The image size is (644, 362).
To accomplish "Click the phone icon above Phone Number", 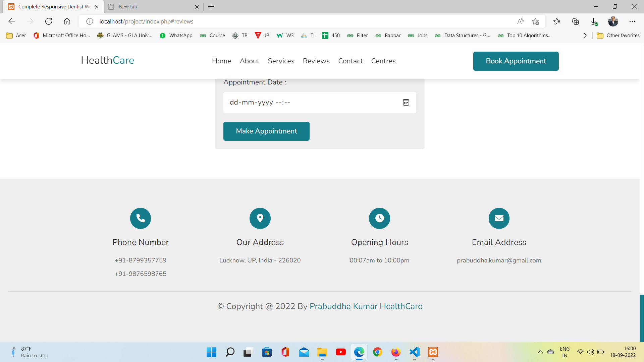I will [x=140, y=218].
